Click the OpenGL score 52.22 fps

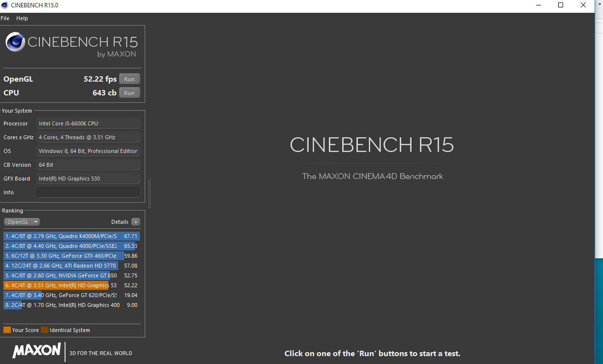coord(100,79)
